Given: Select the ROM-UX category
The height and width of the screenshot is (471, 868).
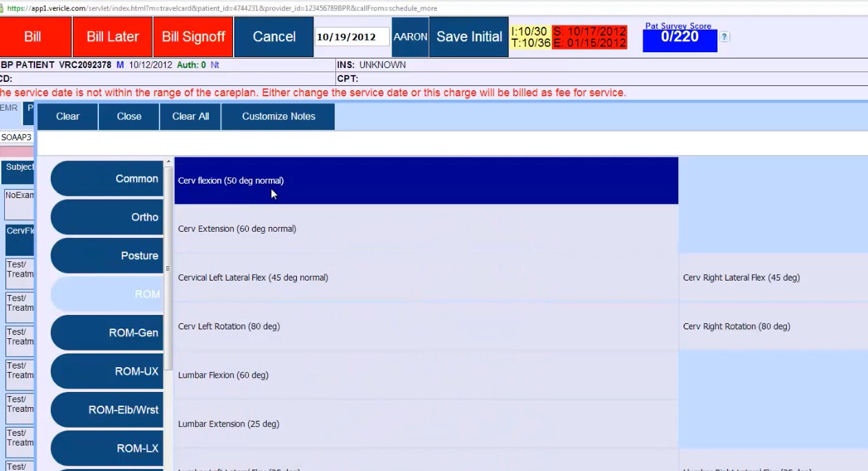Looking at the screenshot, I should click(x=107, y=371).
